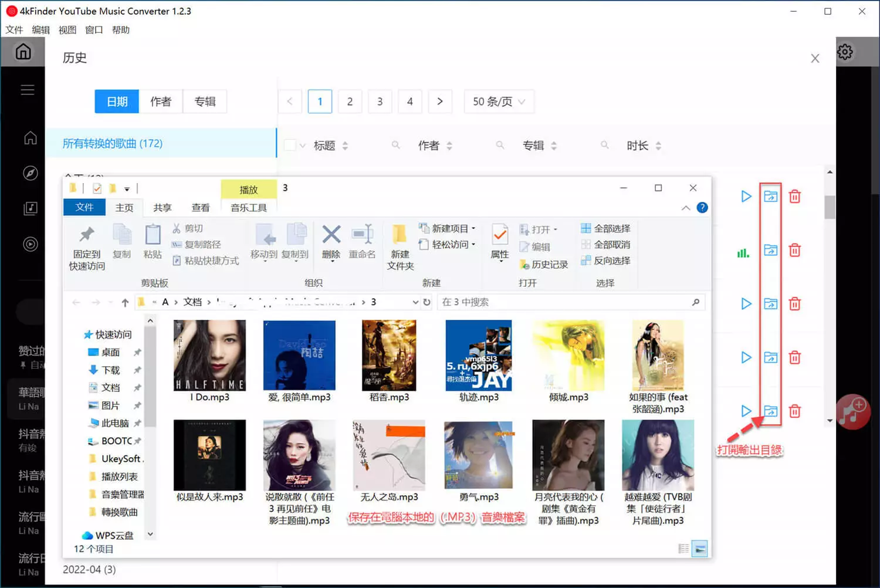880x588 pixels.
Task: Sort the list by 作者 column
Action: click(449, 146)
